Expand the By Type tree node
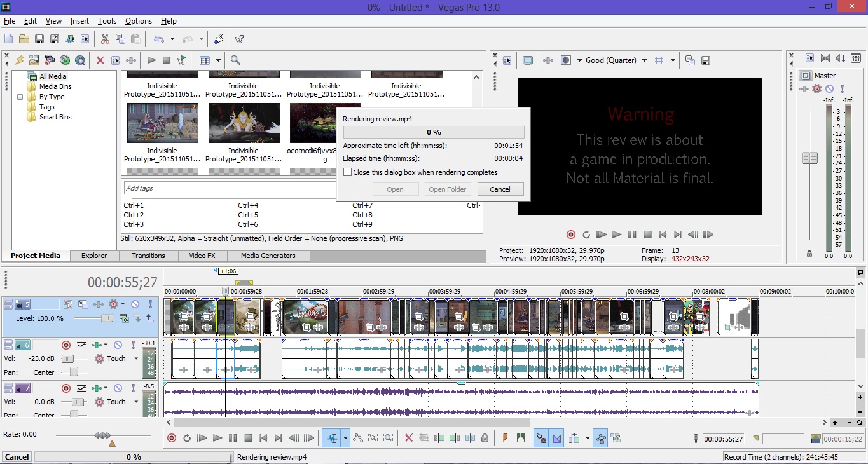Viewport: 868px width, 464px height. coord(20,97)
